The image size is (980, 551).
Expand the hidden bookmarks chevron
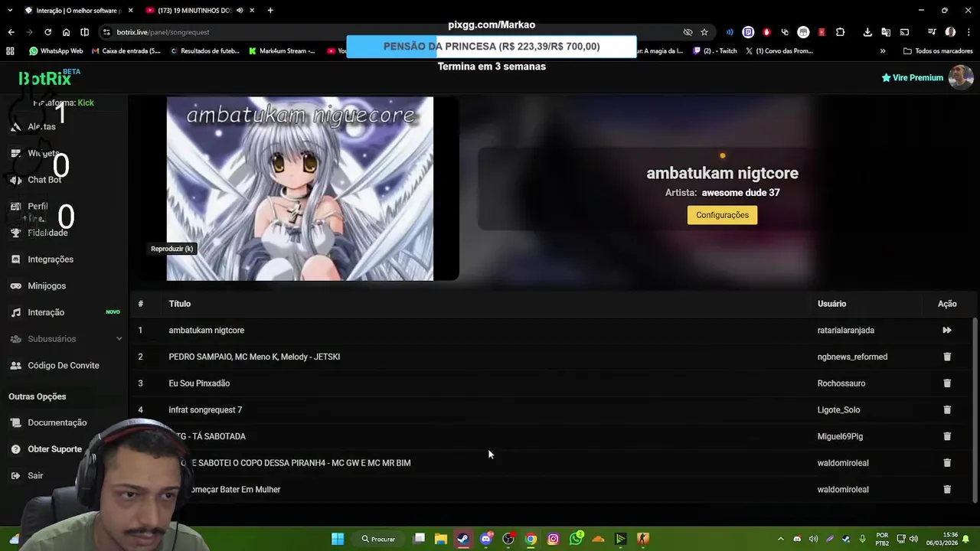click(883, 51)
